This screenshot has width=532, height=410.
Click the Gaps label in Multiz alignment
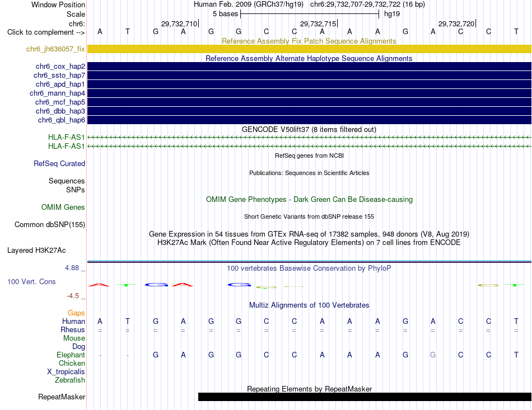(76, 313)
